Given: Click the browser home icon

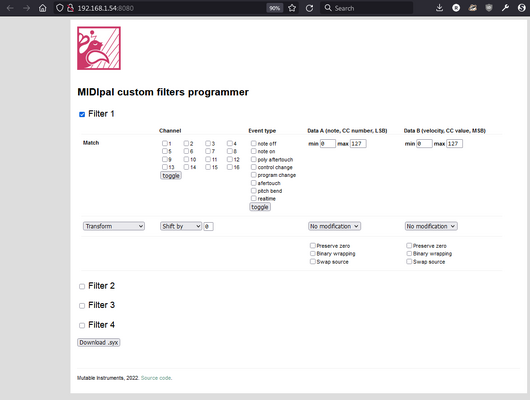Looking at the screenshot, I should pyautogui.click(x=43, y=8).
